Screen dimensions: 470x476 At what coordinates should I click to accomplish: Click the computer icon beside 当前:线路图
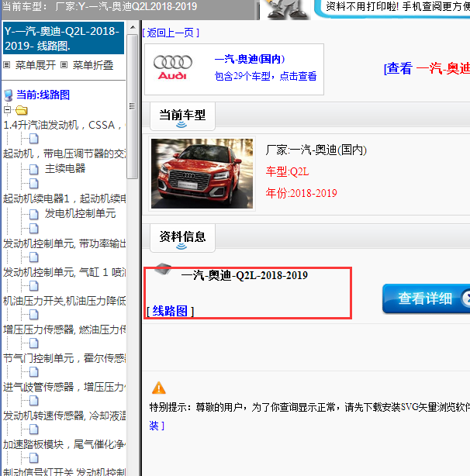(x=9, y=95)
